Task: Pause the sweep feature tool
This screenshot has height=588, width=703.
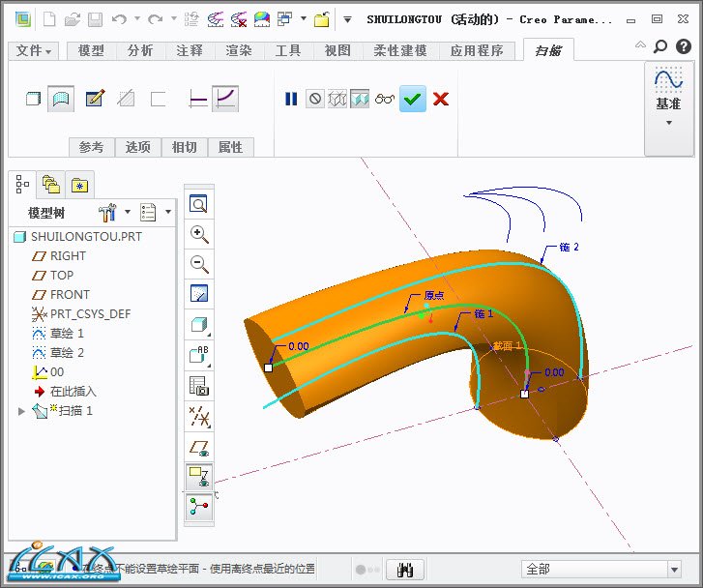Action: tap(291, 99)
